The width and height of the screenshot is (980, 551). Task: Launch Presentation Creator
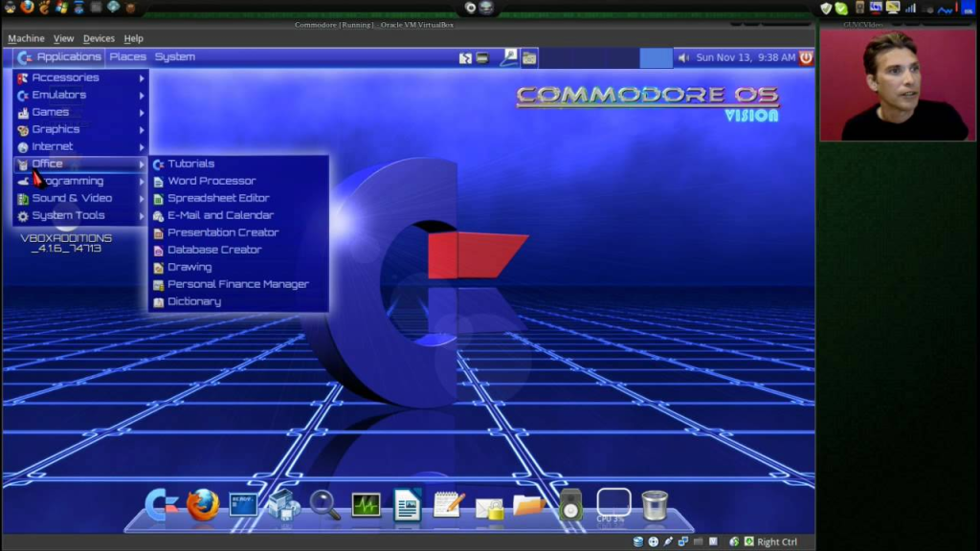point(238,232)
